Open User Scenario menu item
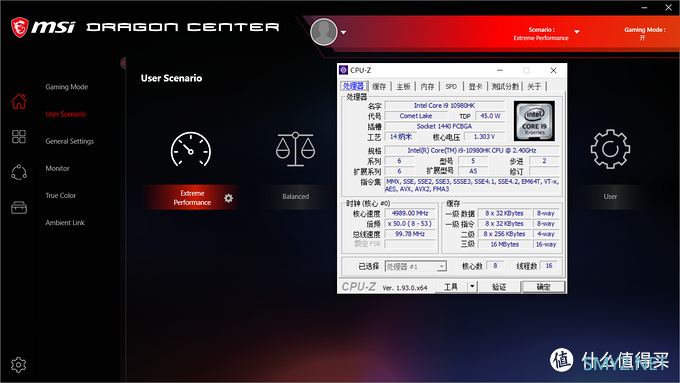Screen dimensions: 680x383 click(x=66, y=114)
